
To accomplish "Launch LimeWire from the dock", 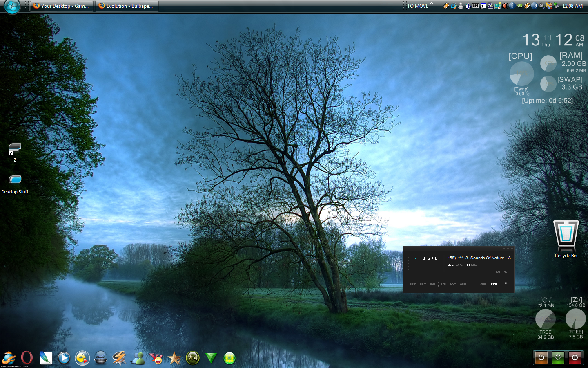I will (229, 358).
